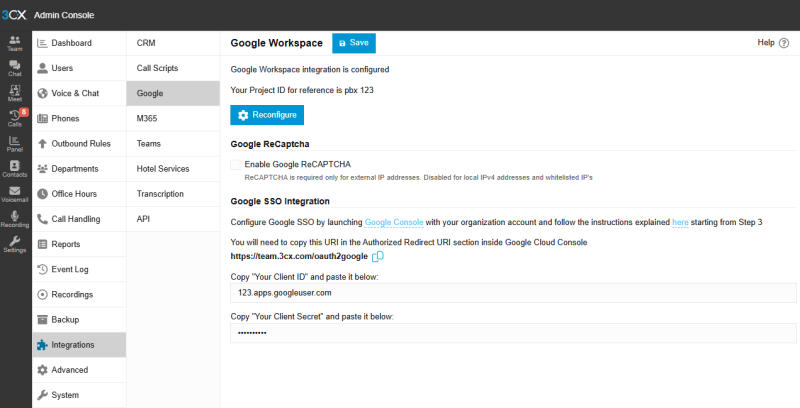Select Integrations in admin menu
Screen dimensions: 800x408
tap(79, 345)
